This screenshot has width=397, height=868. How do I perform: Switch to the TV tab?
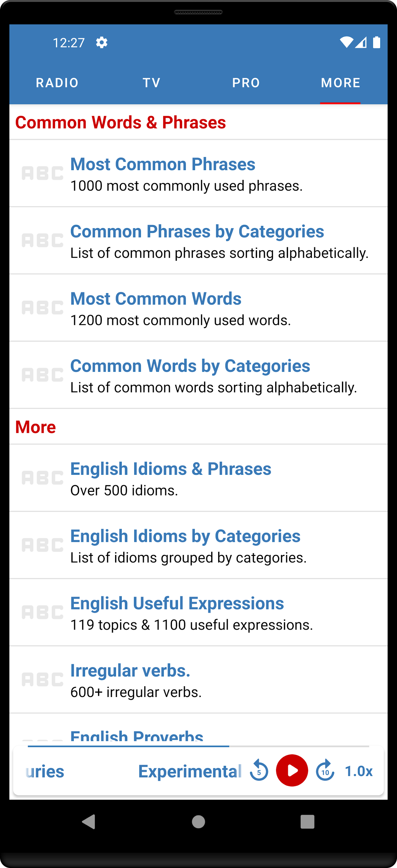click(x=151, y=82)
